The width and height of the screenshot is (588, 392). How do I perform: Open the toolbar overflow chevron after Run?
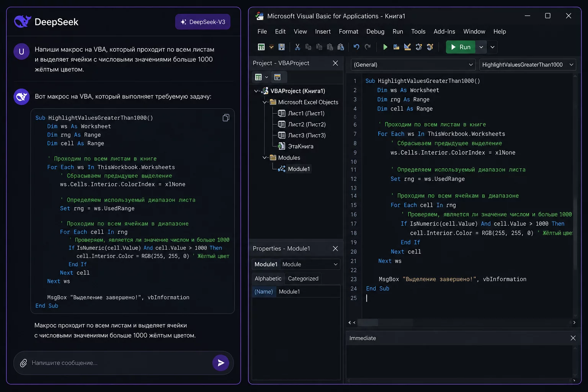(x=493, y=47)
